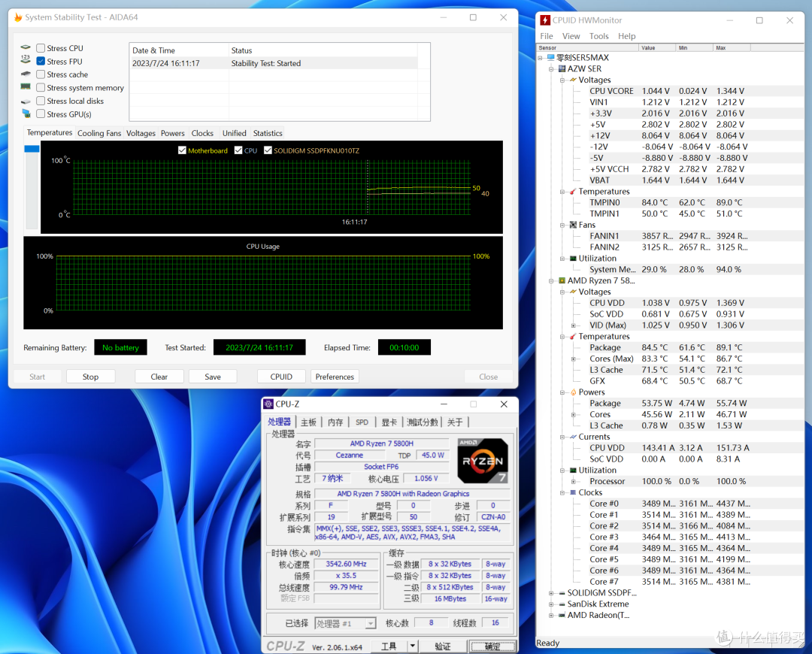Expand the Cores (Max) temperature node
Screen dimensions: 812x654
pos(574,359)
